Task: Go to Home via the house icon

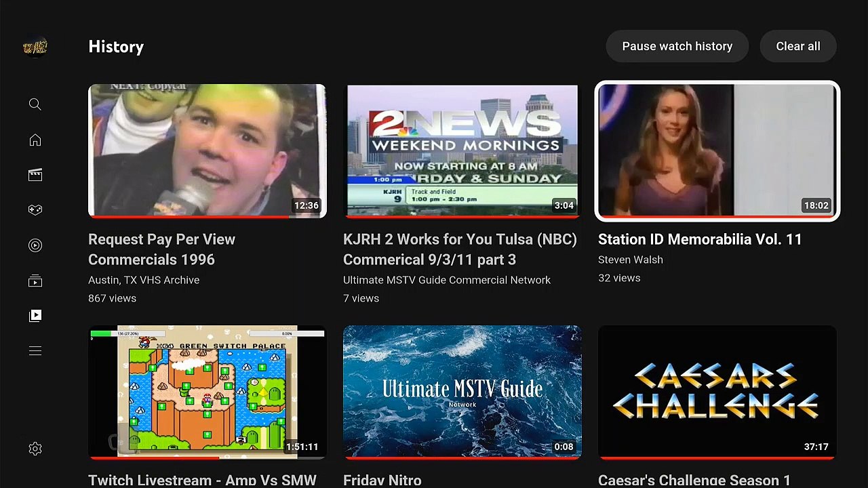Action: 35,140
